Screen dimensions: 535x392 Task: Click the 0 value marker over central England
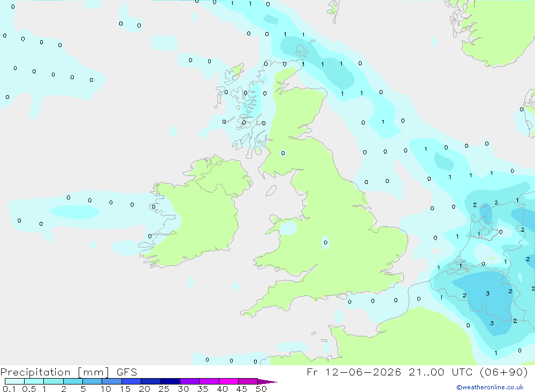325,243
